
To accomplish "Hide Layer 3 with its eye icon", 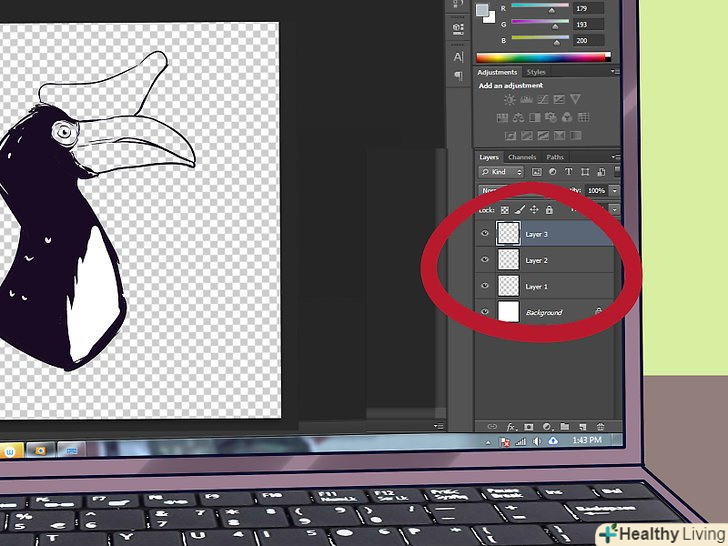I will (485, 233).
